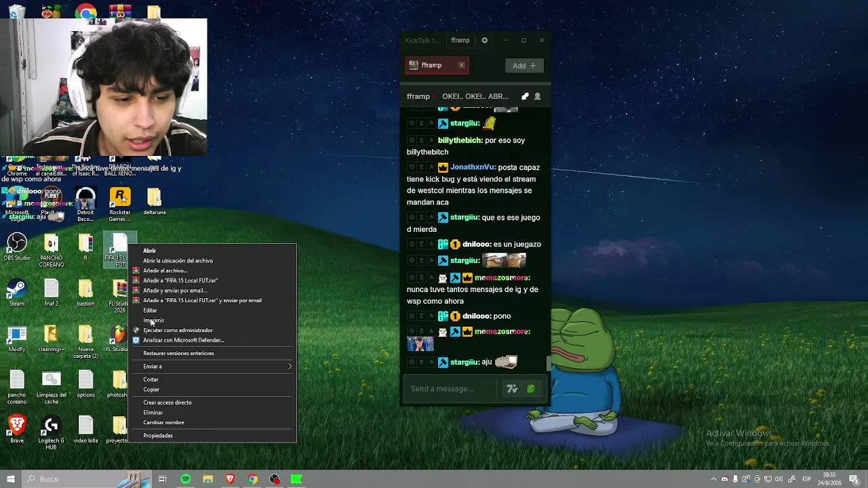The height and width of the screenshot is (488, 868).
Task: Open the taskbar clock and date
Action: pos(829,479)
